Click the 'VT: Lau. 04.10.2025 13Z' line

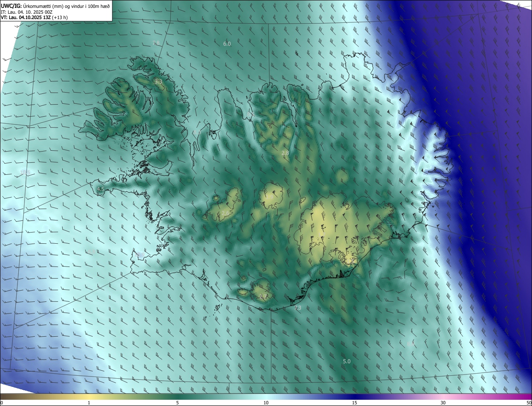click(x=34, y=17)
